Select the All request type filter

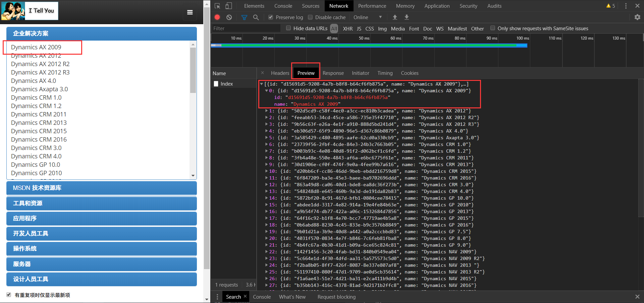[334, 29]
